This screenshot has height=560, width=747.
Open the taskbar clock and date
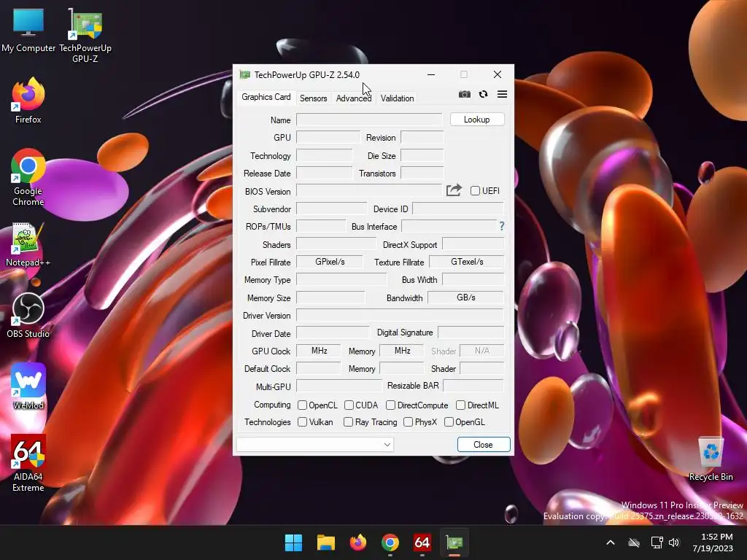pos(713,542)
